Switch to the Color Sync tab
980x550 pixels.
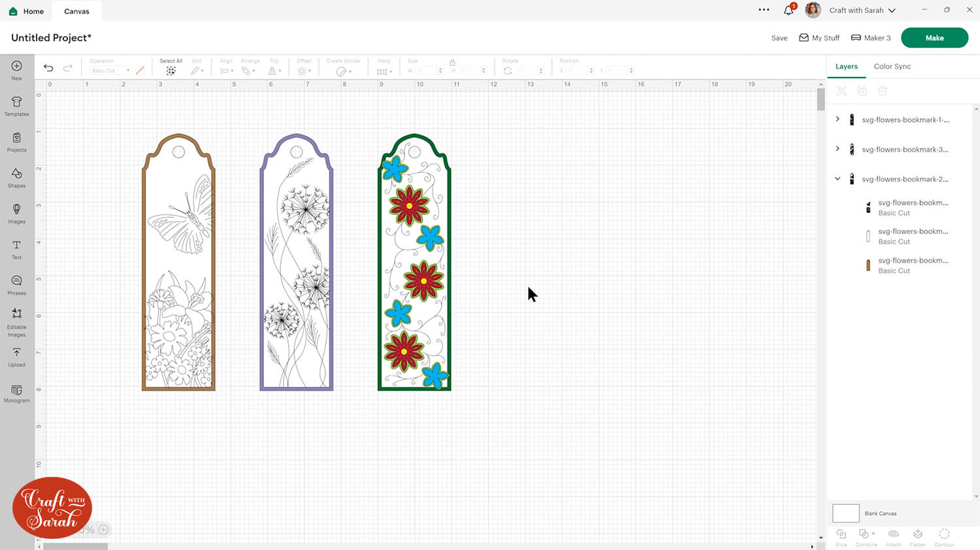pos(892,67)
